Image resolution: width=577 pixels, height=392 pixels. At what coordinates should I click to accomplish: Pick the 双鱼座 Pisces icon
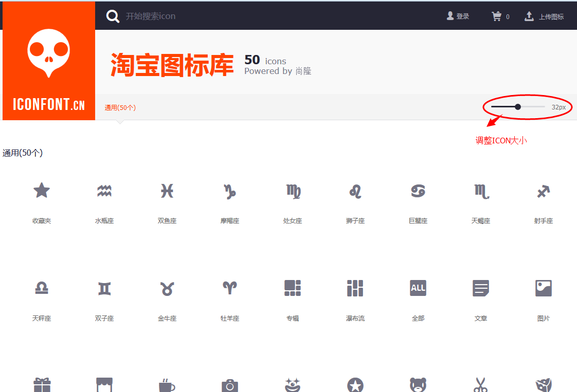(x=167, y=191)
